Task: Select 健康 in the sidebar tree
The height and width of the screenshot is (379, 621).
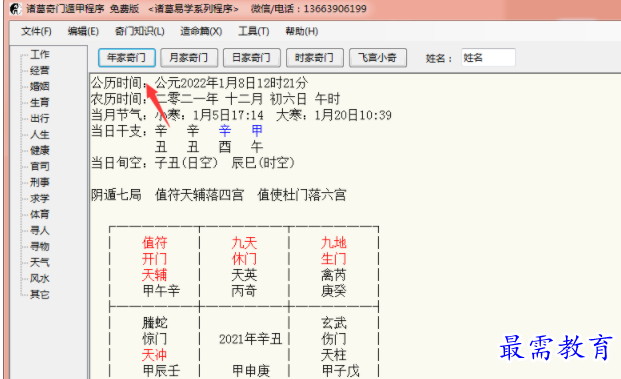Action: [x=40, y=150]
